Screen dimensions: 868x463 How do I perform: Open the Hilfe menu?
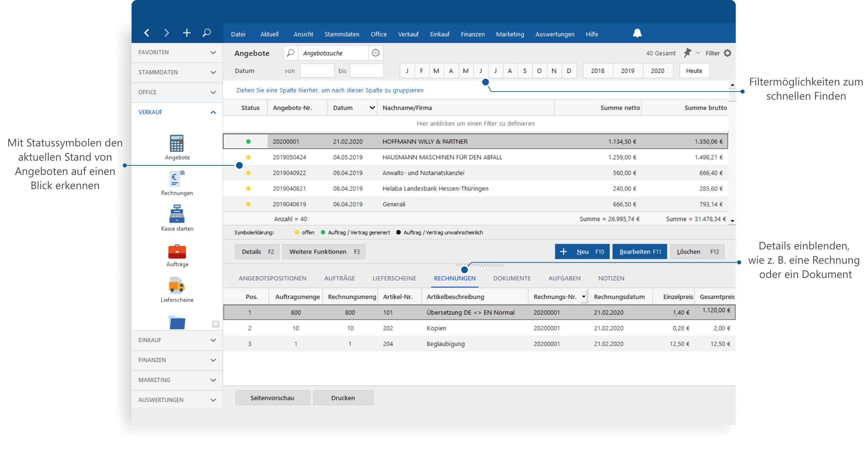pos(592,34)
